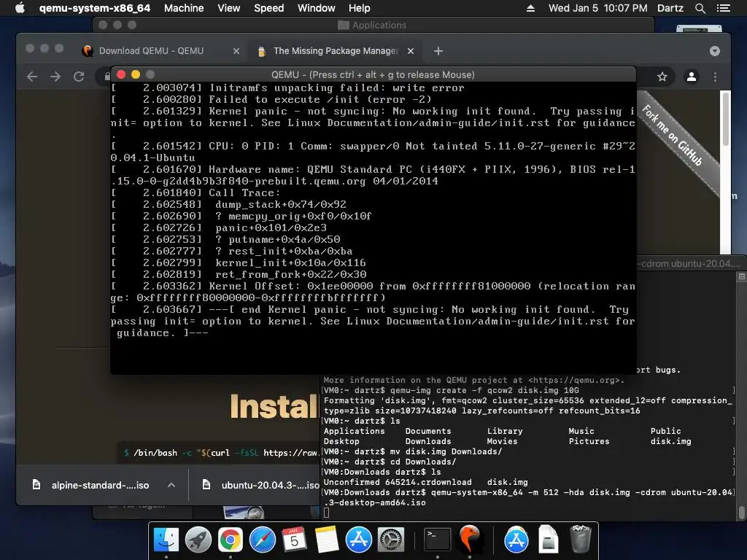
Task: Open the Notification Center list icon
Action: [x=723, y=8]
